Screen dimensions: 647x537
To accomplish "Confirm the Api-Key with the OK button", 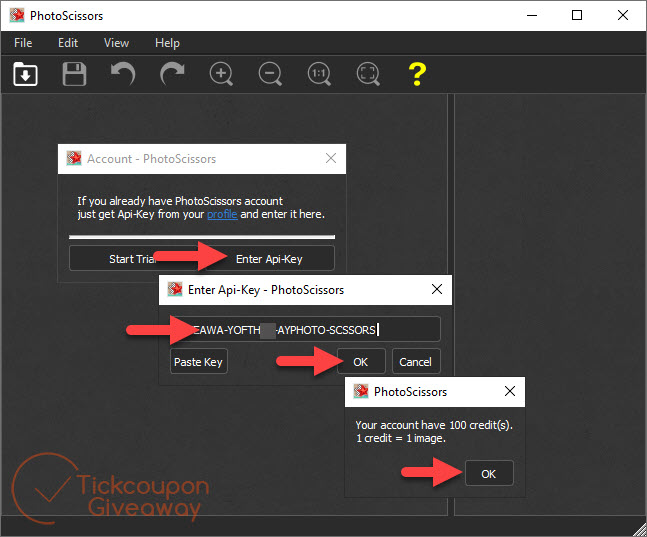I will (361, 362).
